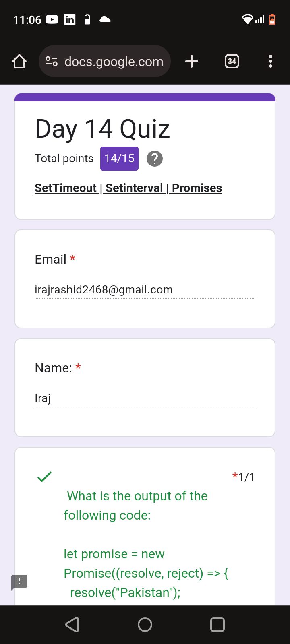This screenshot has width=290, height=644.
Task: Tap the LinkedIn notification icon
Action: [70, 19]
